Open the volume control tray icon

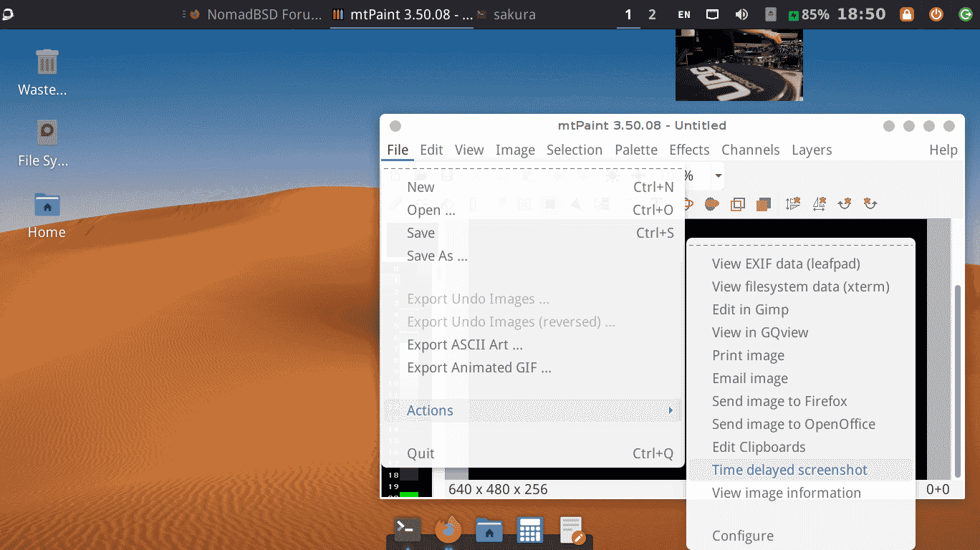741,14
